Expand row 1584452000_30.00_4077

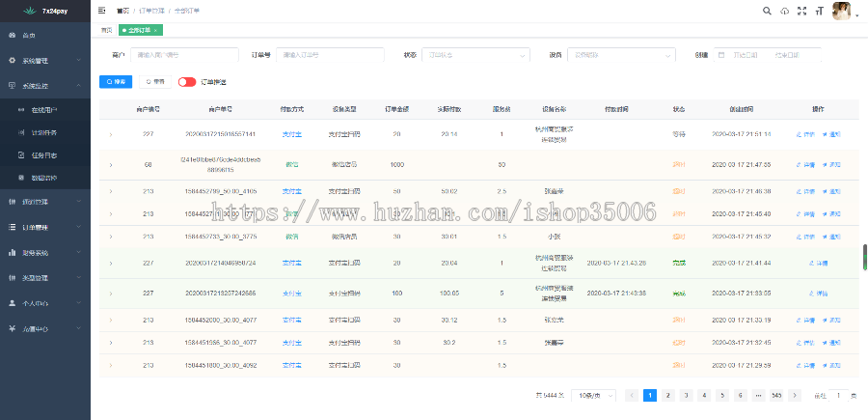[111, 320]
